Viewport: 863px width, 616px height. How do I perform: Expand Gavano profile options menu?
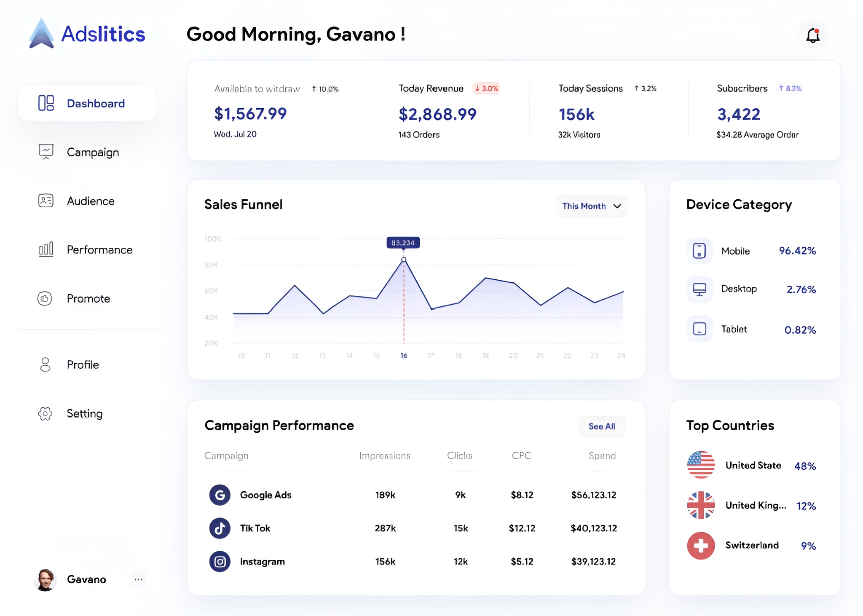click(138, 579)
